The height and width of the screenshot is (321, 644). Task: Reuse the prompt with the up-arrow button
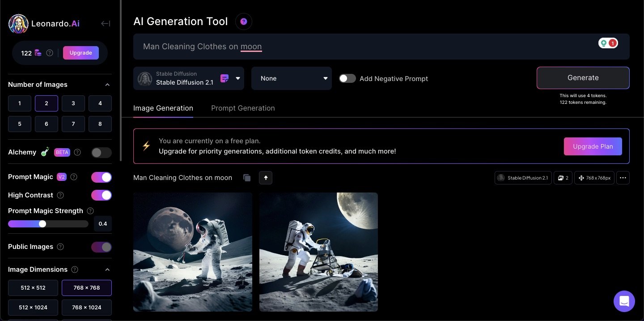coord(266,178)
